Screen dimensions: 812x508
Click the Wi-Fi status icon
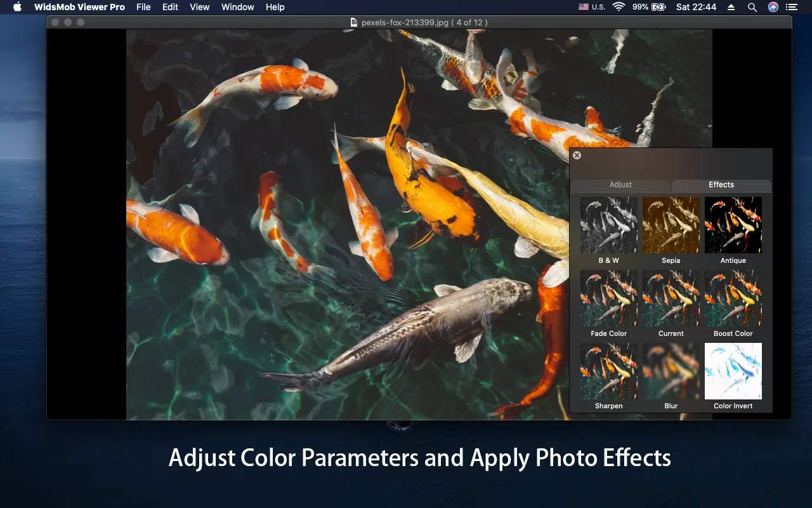pyautogui.click(x=619, y=7)
